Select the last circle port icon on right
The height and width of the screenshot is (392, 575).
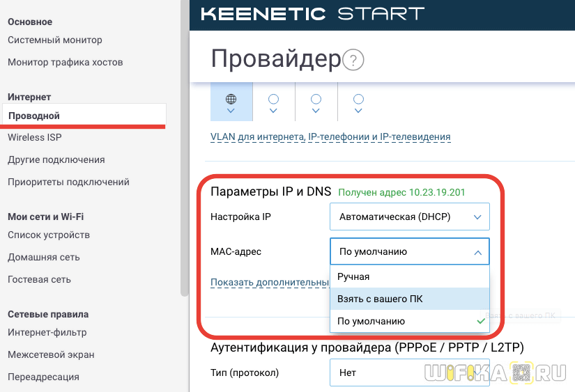pos(358,103)
